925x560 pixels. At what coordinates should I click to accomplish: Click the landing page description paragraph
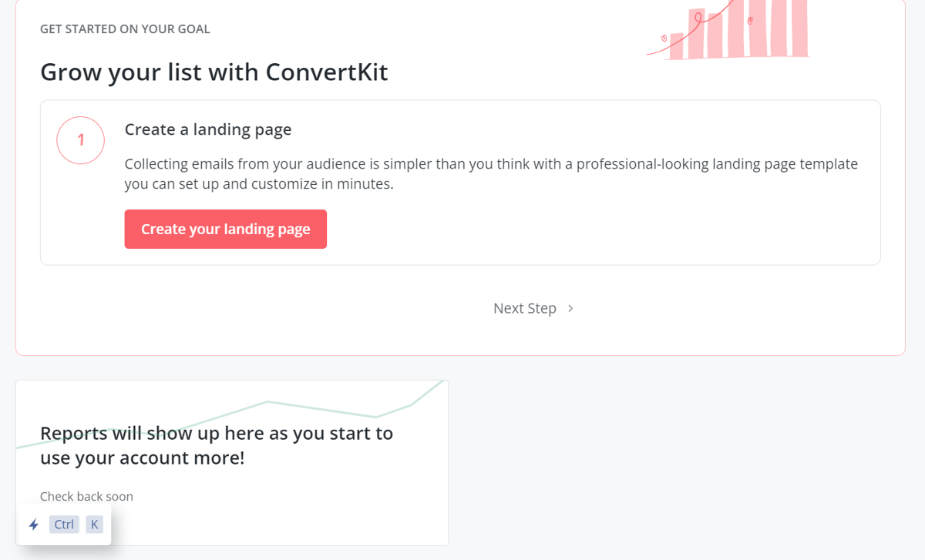coord(491,174)
